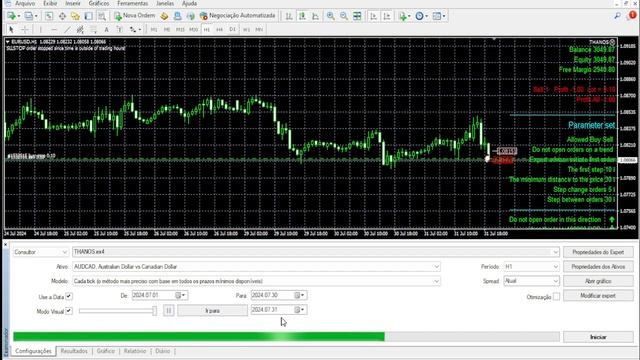
Task: Expand the Modelo dropdown
Action: click(436, 281)
